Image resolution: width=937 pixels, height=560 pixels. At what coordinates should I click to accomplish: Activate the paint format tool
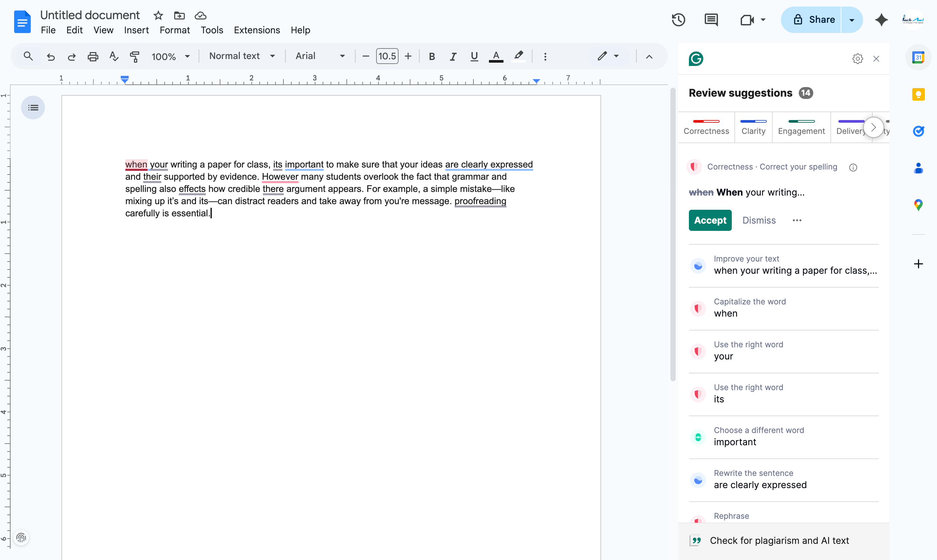(x=134, y=56)
